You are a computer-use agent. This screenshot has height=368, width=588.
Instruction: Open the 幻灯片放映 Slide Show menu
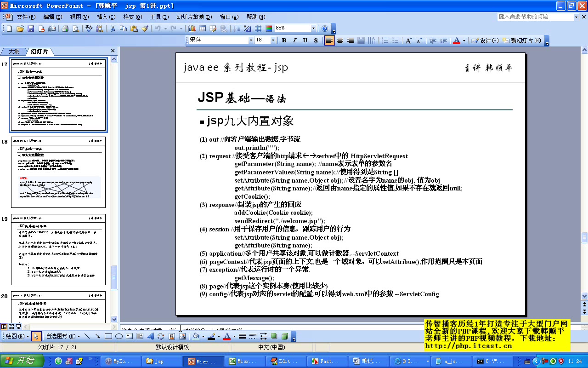click(x=194, y=17)
